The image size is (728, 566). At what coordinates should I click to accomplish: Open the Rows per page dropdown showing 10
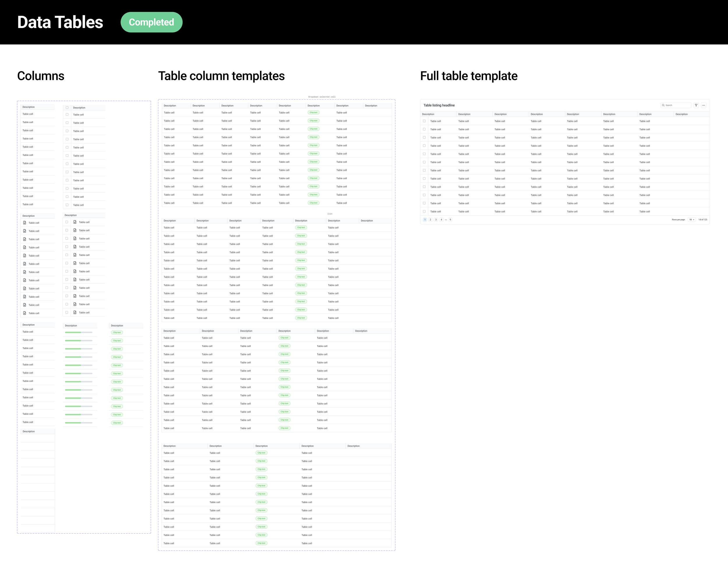(691, 219)
